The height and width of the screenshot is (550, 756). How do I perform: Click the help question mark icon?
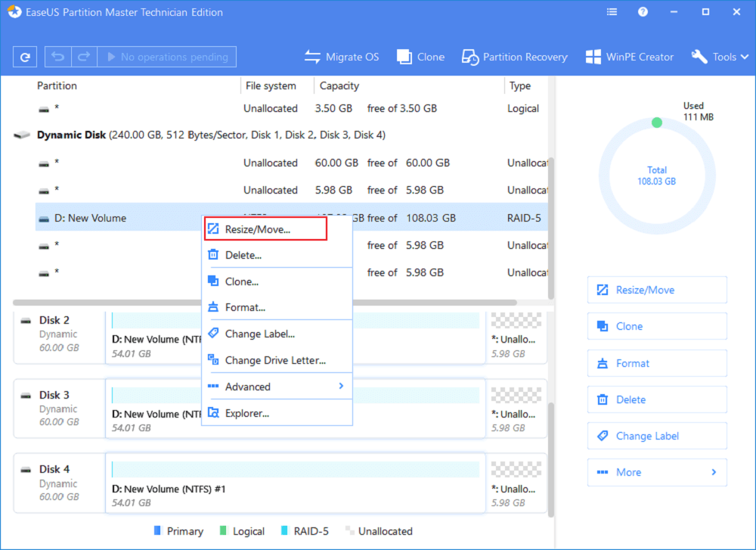(643, 12)
